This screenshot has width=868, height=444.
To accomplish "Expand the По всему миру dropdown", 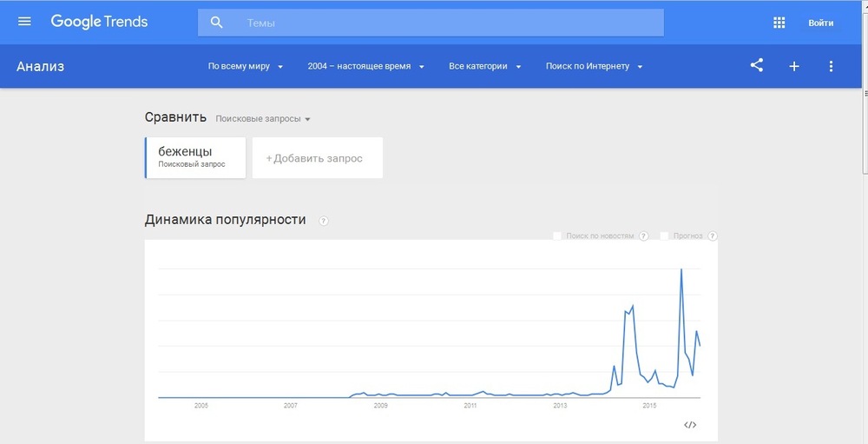I will [x=246, y=66].
